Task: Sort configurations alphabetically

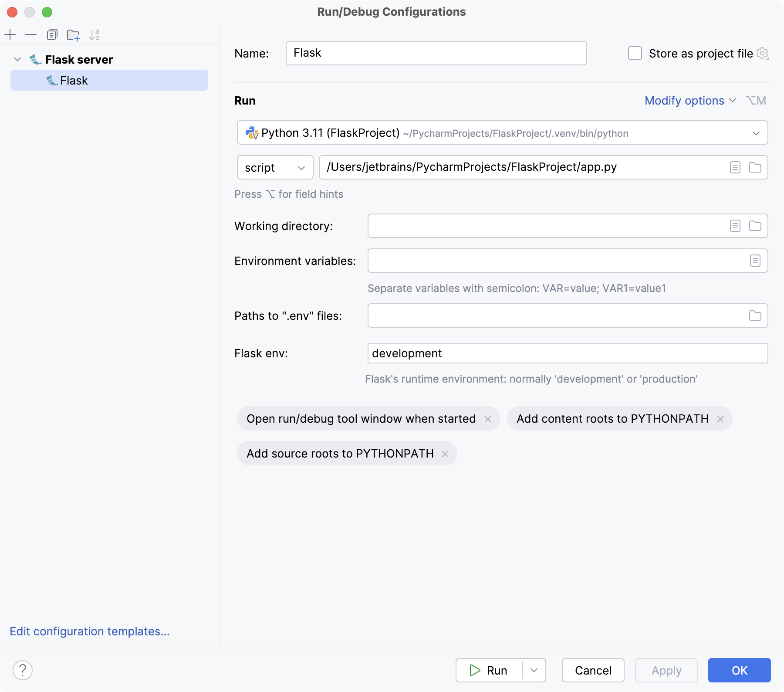Action: click(95, 34)
